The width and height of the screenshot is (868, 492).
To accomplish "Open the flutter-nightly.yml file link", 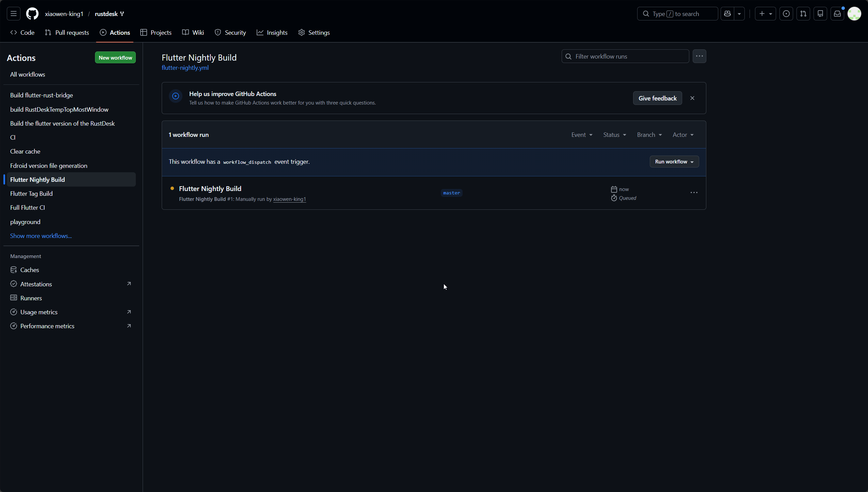I will coord(185,68).
